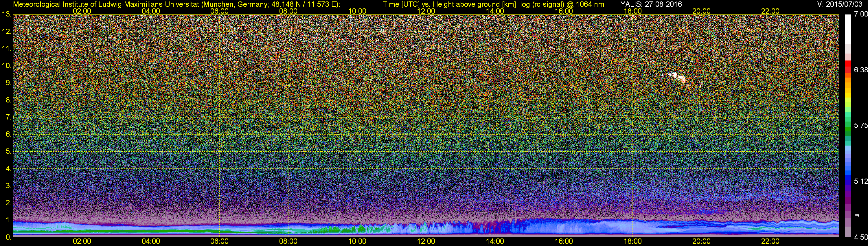Click the 6.38 value on the color scale

click(860, 70)
